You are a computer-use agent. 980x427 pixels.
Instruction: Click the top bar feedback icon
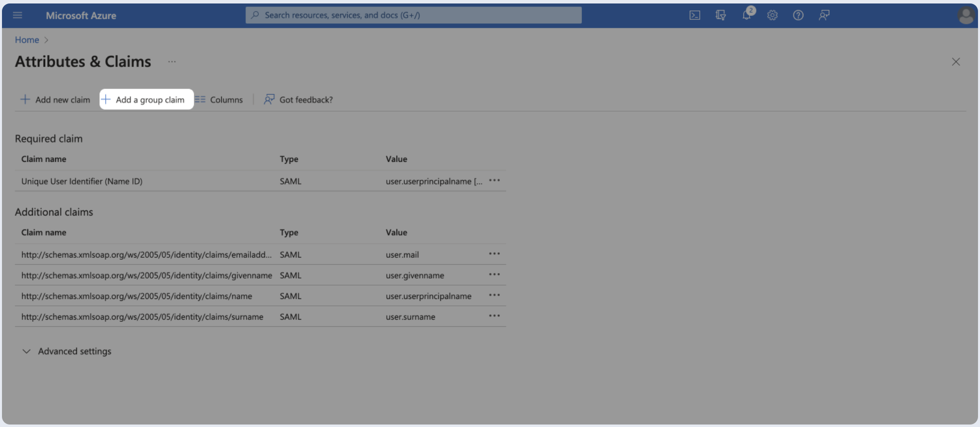(x=824, y=15)
